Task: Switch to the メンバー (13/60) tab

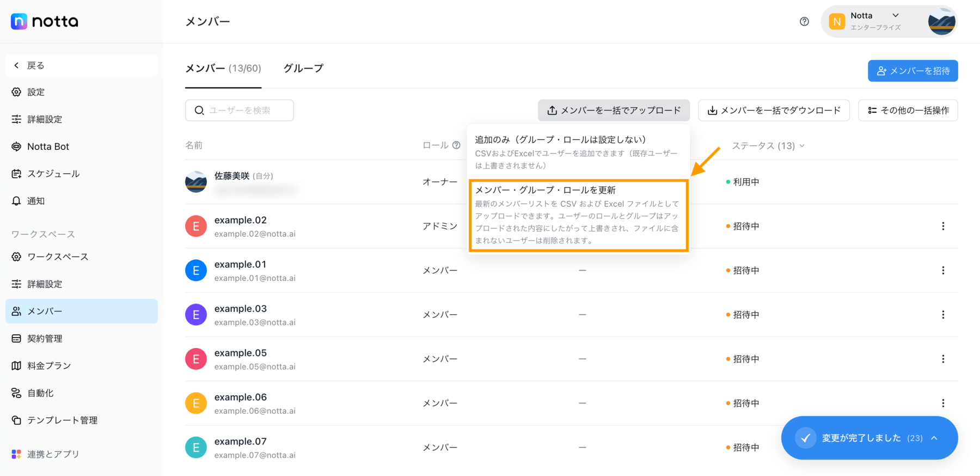Action: [x=223, y=69]
